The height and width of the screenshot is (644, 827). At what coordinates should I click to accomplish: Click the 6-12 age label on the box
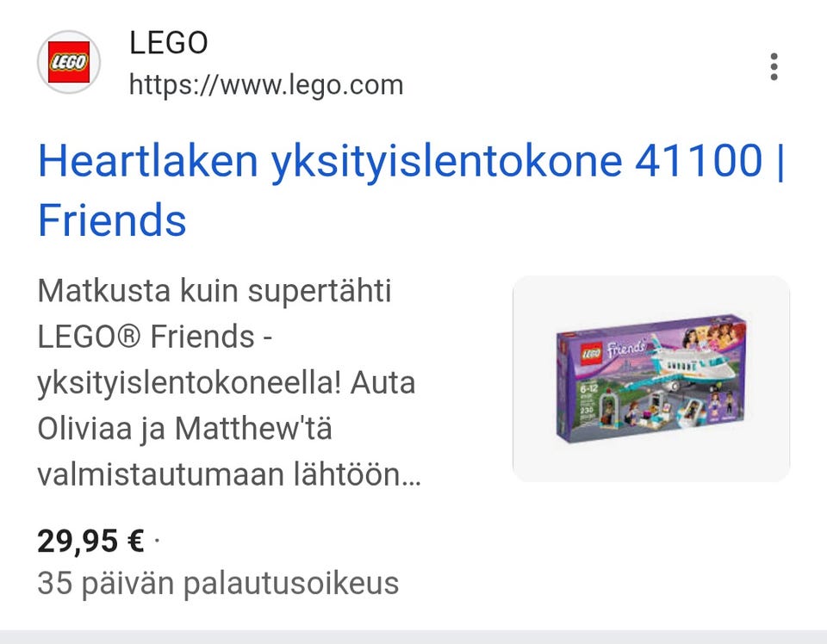pos(588,389)
